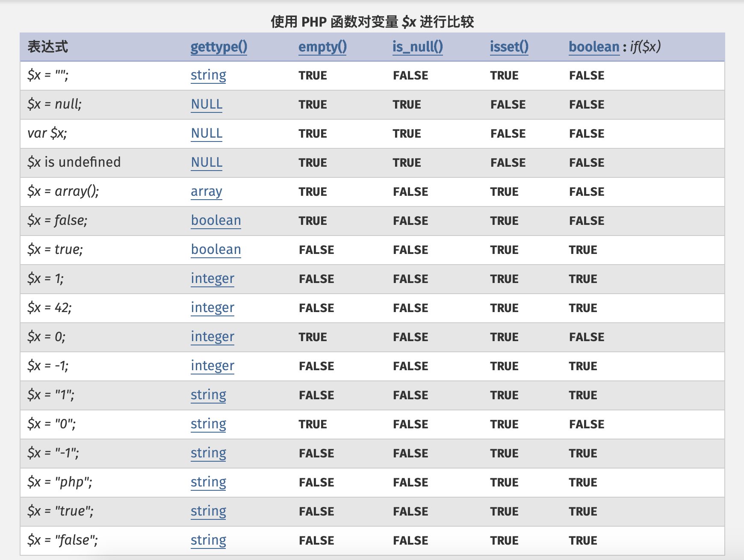Click string link in $x = "0" row
The image size is (744, 560).
[x=208, y=424]
